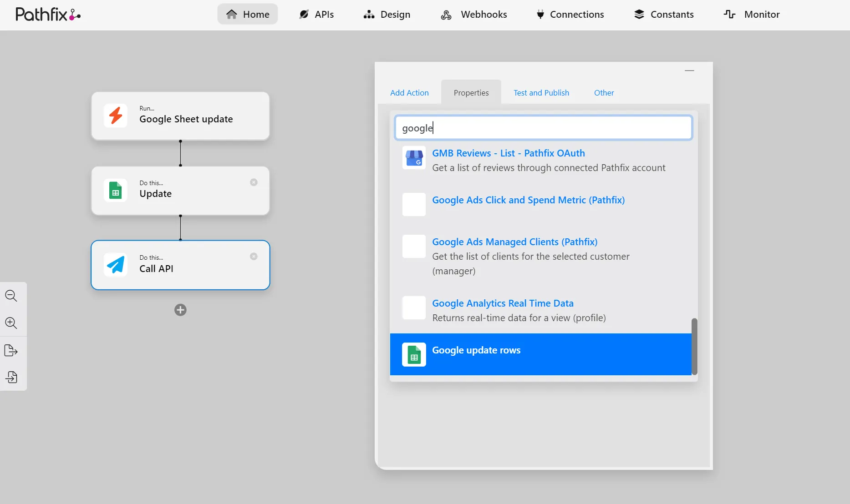Select the Call API step node
Screen dimensions: 850x504
point(180,265)
